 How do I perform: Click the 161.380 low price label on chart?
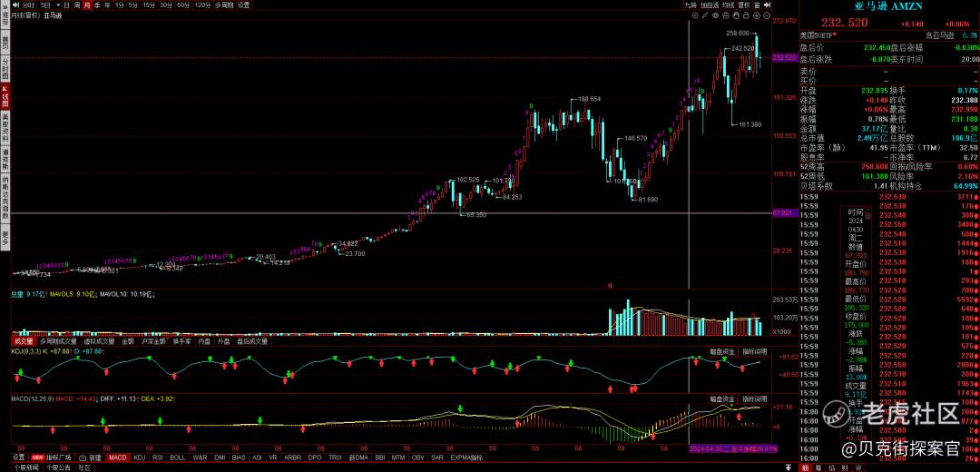coord(750,124)
